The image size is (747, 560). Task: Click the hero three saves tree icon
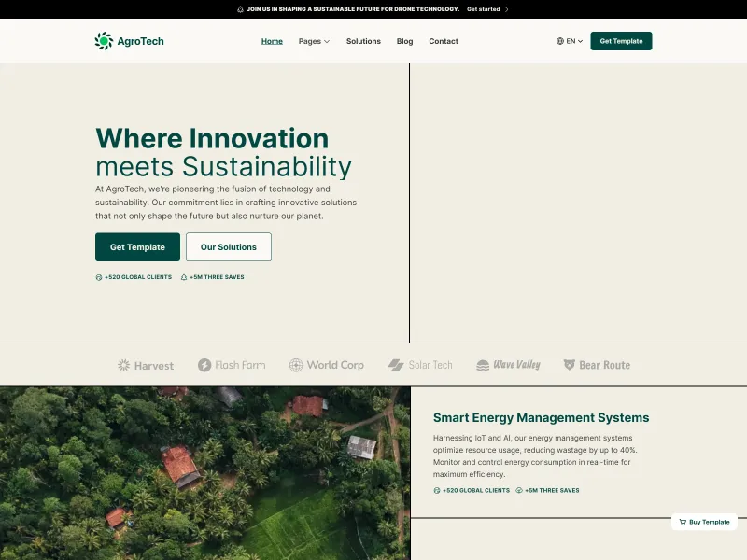tap(184, 277)
